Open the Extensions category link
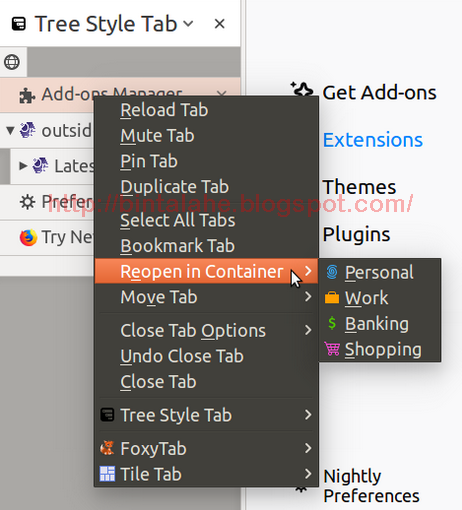 (x=373, y=140)
